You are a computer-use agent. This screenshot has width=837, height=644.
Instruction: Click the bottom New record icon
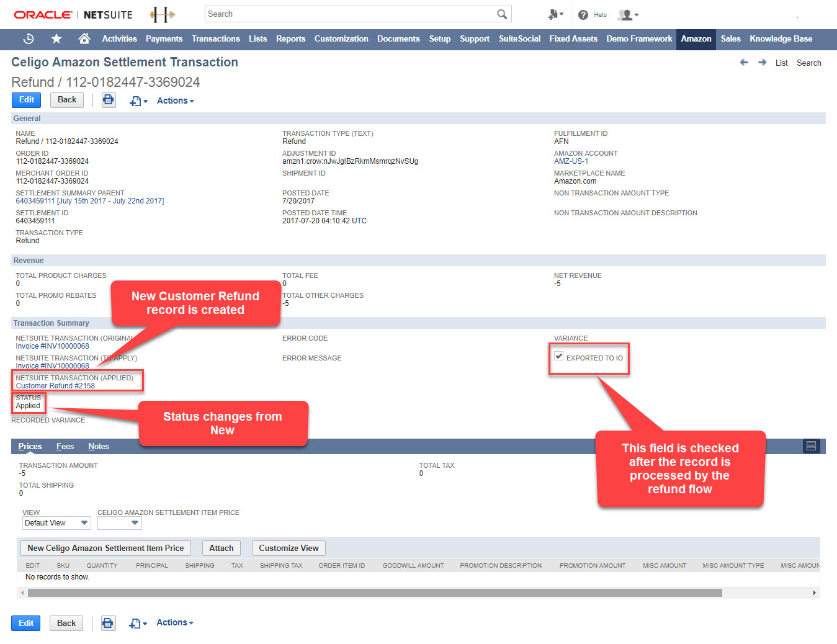pyautogui.click(x=138, y=623)
